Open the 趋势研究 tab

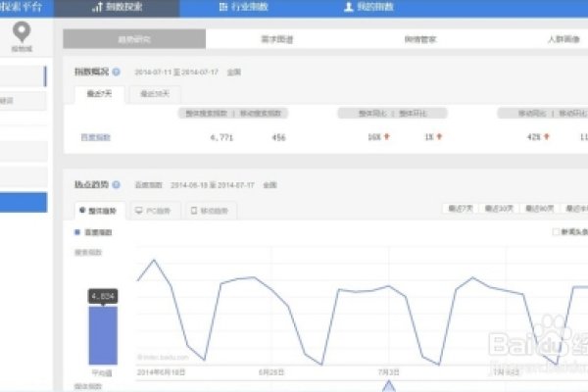pos(134,39)
